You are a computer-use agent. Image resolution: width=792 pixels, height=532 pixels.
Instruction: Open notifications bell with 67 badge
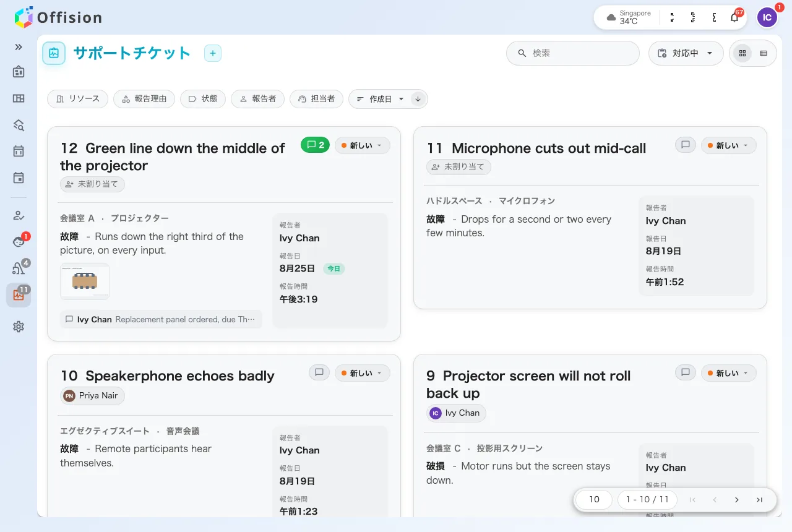tap(734, 17)
